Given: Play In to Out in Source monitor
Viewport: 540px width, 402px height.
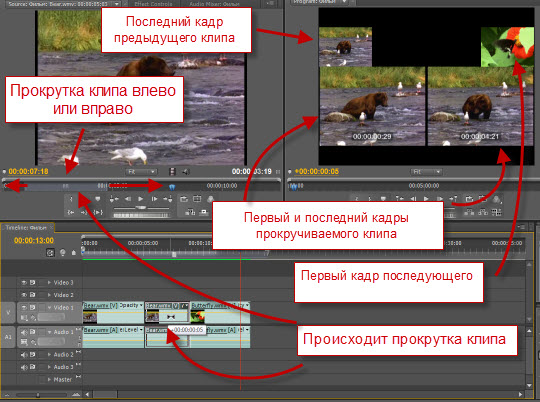Looking at the screenshot, I should point(98,213).
